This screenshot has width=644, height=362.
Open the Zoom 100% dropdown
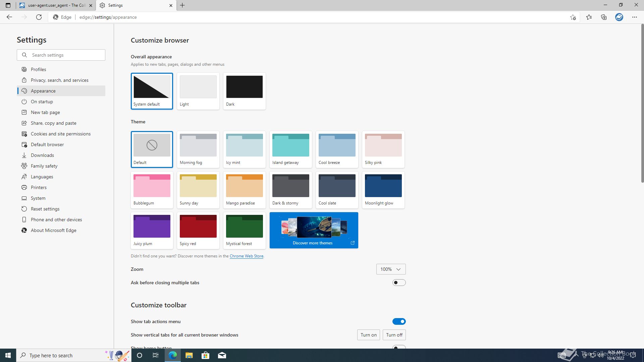click(391, 269)
